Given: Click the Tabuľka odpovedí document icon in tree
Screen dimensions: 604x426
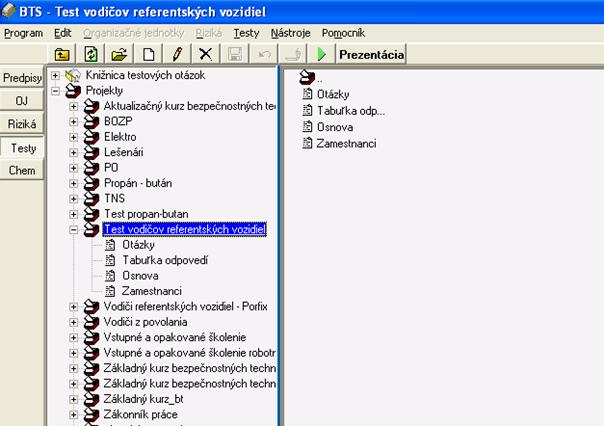Looking at the screenshot, I should (x=110, y=260).
